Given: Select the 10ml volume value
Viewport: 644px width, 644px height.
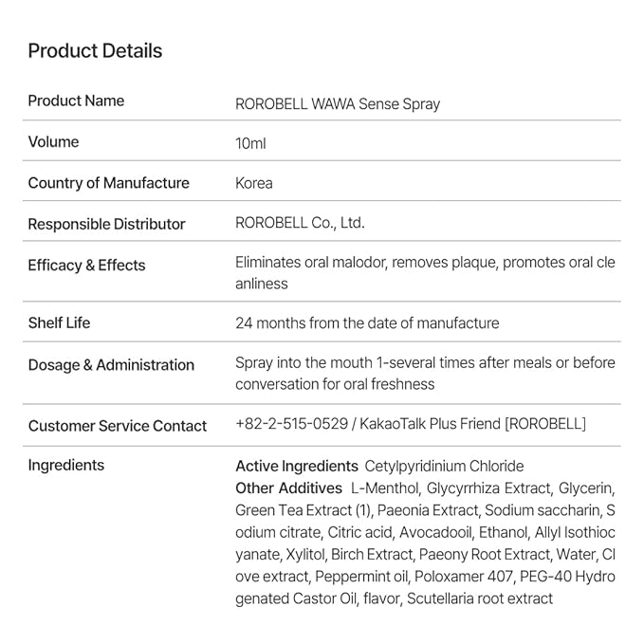Looking at the screenshot, I should click(250, 143).
